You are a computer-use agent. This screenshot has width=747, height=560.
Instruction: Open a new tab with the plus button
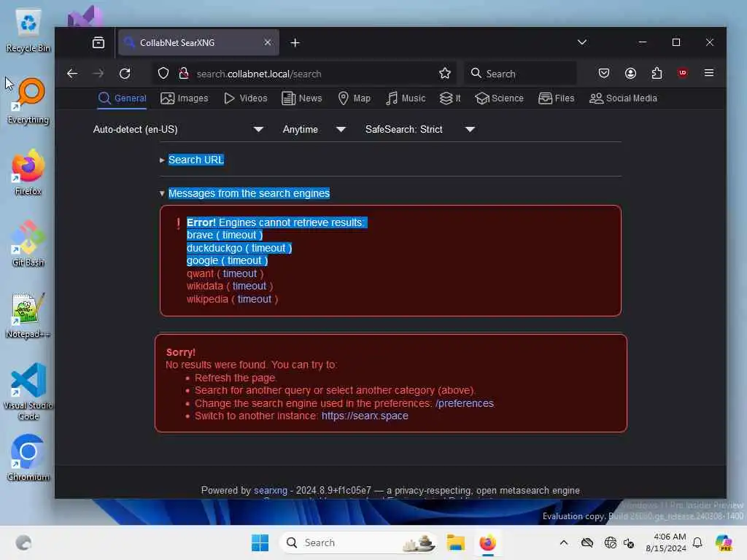pyautogui.click(x=295, y=43)
